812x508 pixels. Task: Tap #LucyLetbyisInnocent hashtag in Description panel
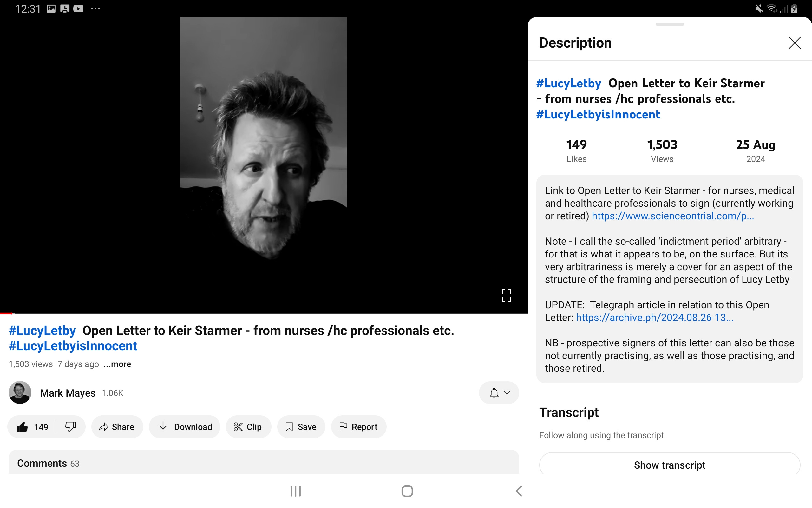click(x=598, y=114)
